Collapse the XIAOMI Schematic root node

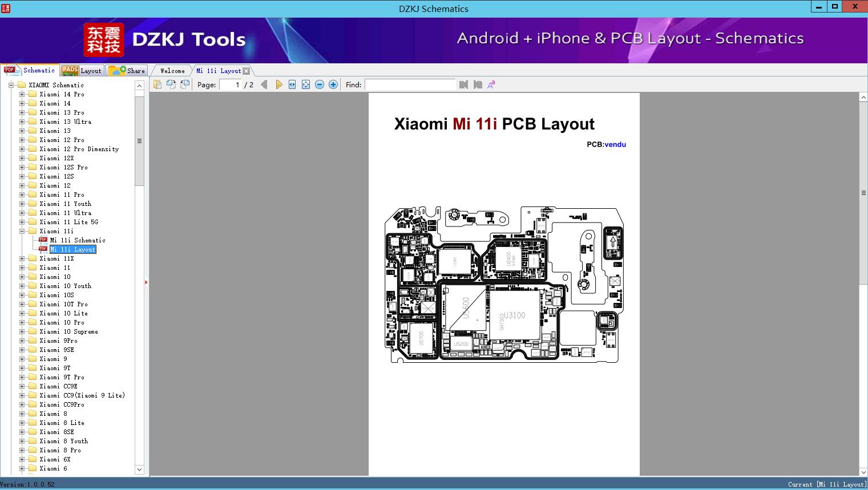pos(10,84)
